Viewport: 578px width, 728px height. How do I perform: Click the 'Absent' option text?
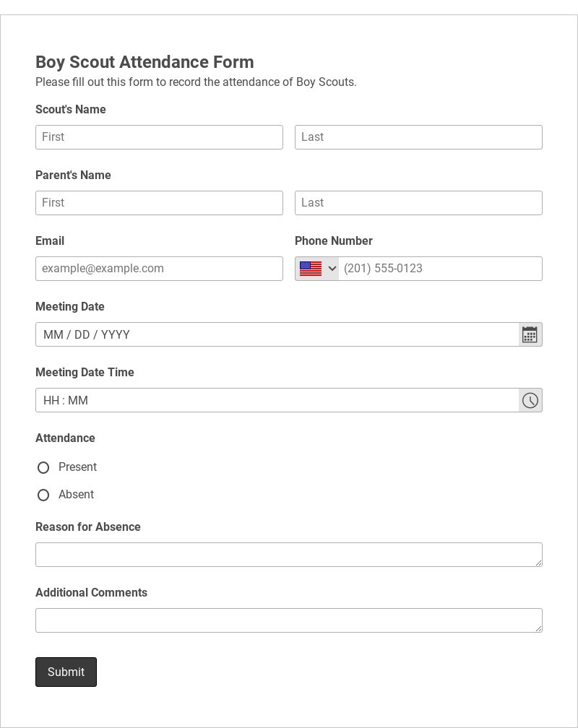pyautogui.click(x=76, y=494)
